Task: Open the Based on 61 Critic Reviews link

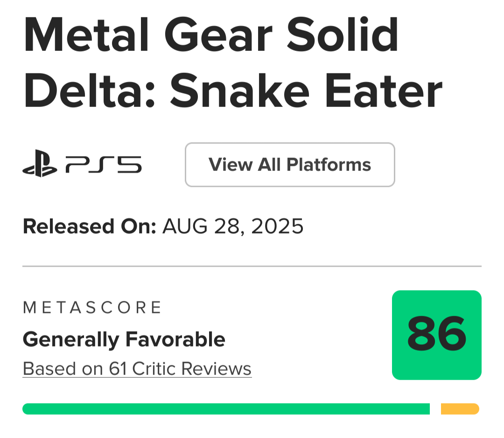Action: click(x=137, y=369)
